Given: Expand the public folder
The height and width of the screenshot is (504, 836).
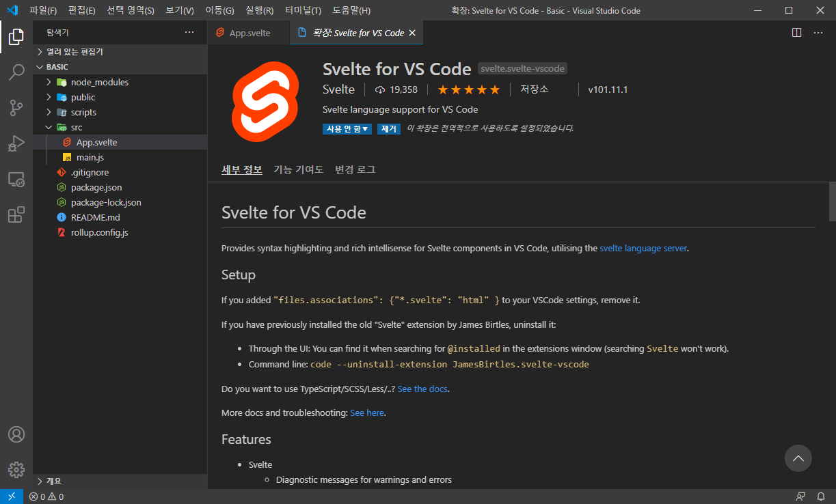Looking at the screenshot, I should 49,97.
